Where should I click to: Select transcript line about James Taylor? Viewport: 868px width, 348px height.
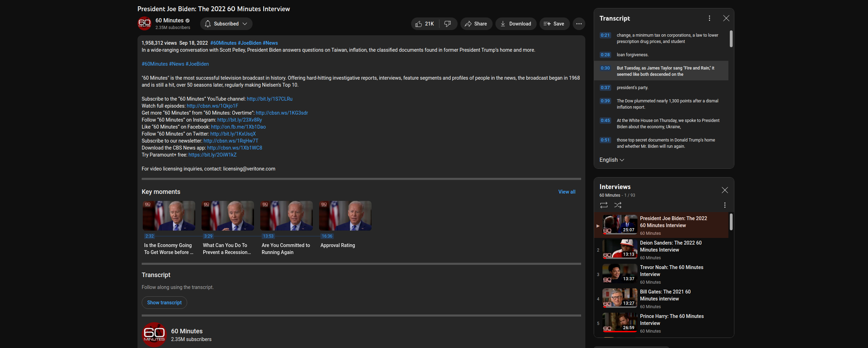click(661, 71)
